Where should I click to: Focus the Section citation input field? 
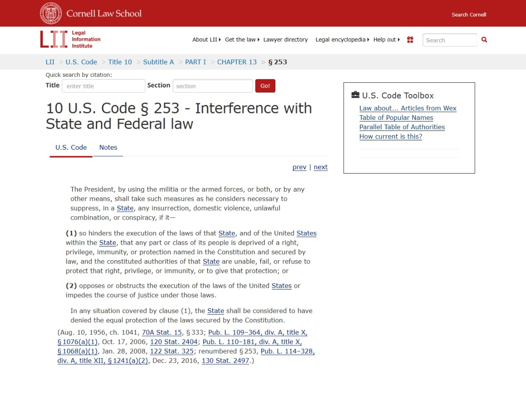tap(212, 86)
